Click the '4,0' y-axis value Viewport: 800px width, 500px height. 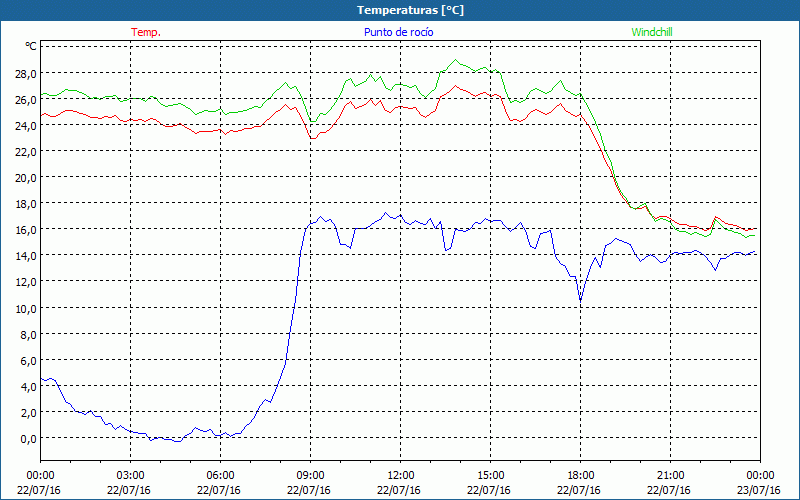point(28,386)
